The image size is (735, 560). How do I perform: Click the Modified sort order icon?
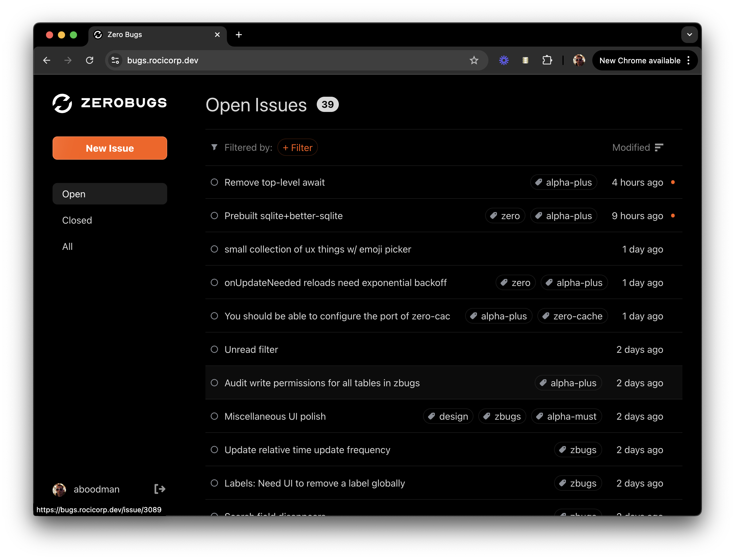click(x=659, y=147)
